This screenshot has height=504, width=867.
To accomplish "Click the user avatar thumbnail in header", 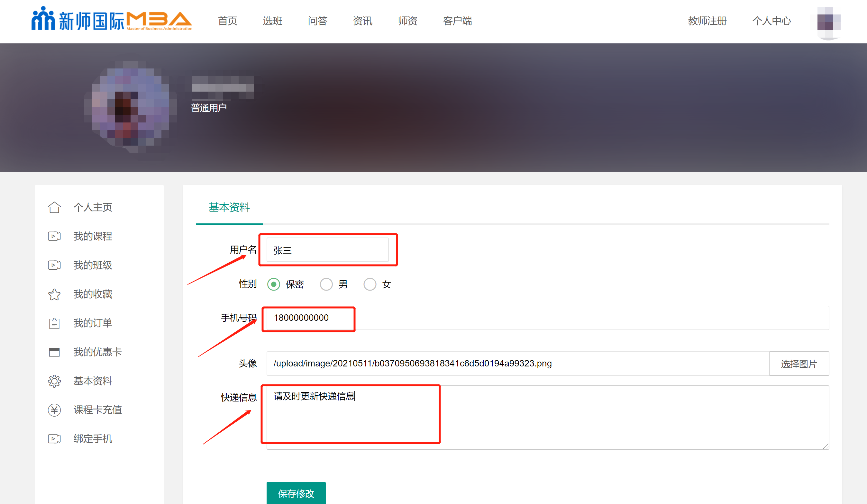I will pos(828,22).
